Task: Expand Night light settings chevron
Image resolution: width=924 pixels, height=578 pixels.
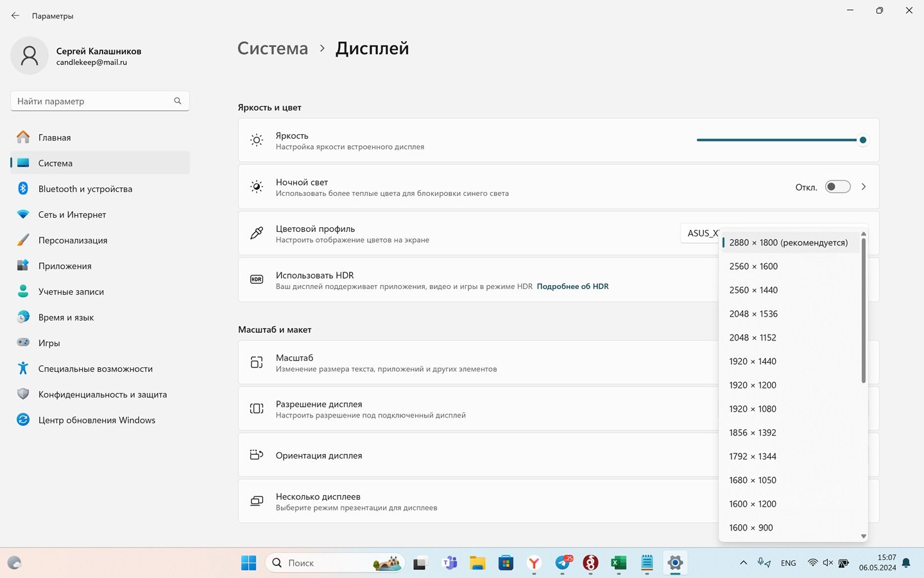Action: [x=864, y=187]
